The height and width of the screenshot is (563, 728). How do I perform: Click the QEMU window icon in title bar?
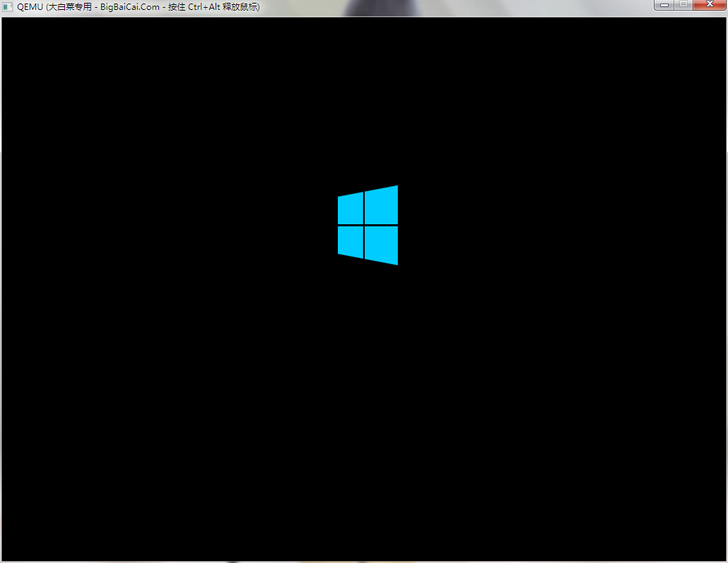[8, 7]
